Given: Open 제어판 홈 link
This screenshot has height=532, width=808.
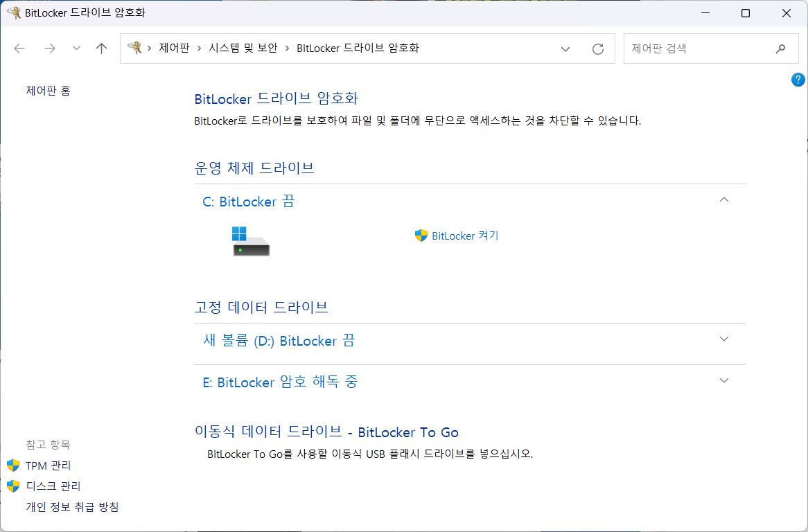Looking at the screenshot, I should [x=49, y=91].
